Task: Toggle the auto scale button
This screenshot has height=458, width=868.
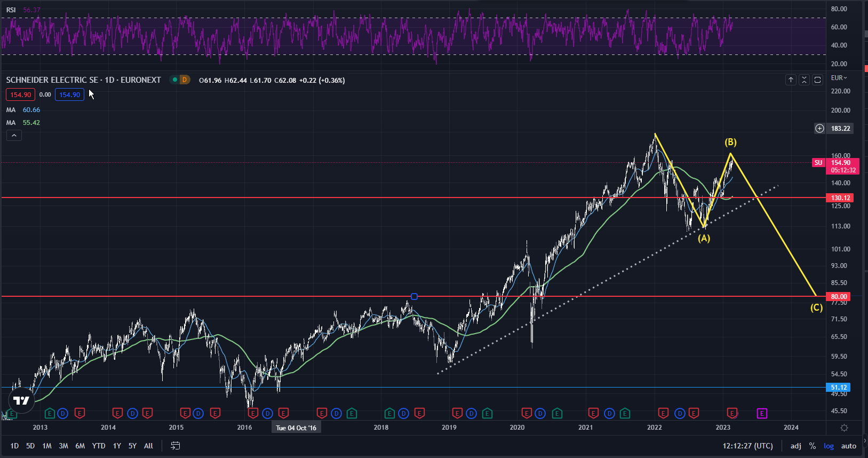Action: pyautogui.click(x=849, y=446)
